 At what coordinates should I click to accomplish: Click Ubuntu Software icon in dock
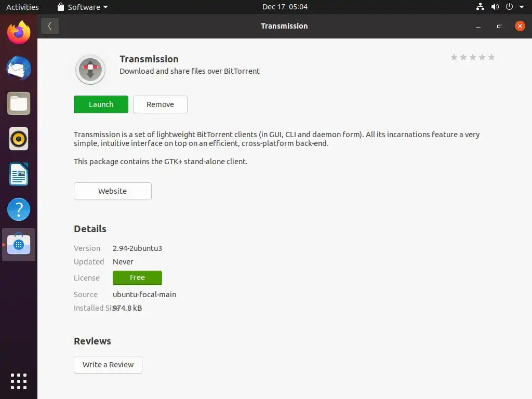pyautogui.click(x=19, y=245)
